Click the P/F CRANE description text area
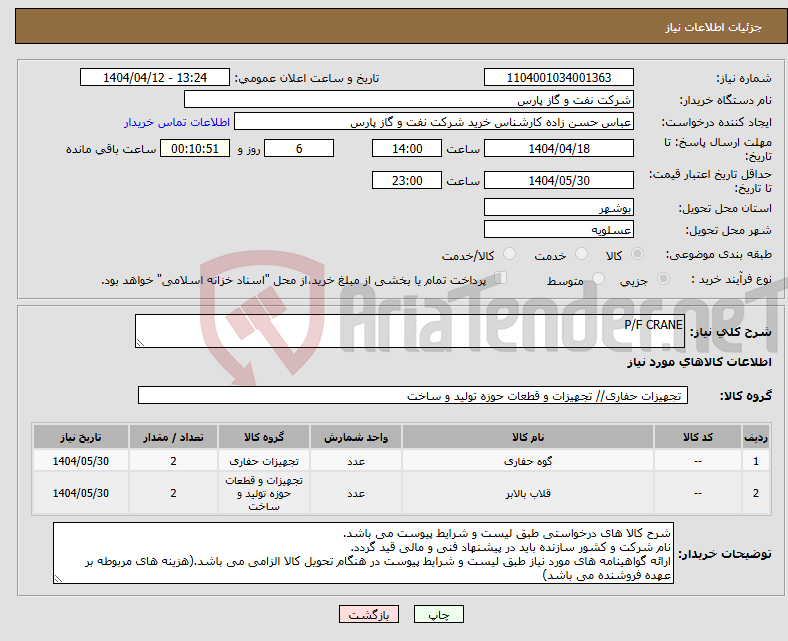The width and height of the screenshot is (788, 641). [x=410, y=331]
